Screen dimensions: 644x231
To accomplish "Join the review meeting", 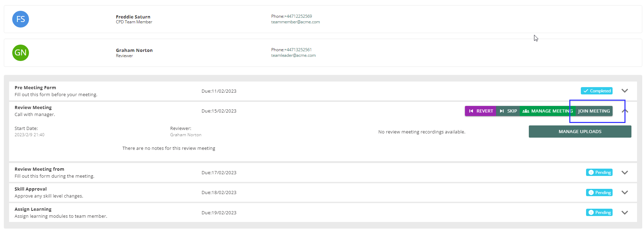I will [x=594, y=111].
